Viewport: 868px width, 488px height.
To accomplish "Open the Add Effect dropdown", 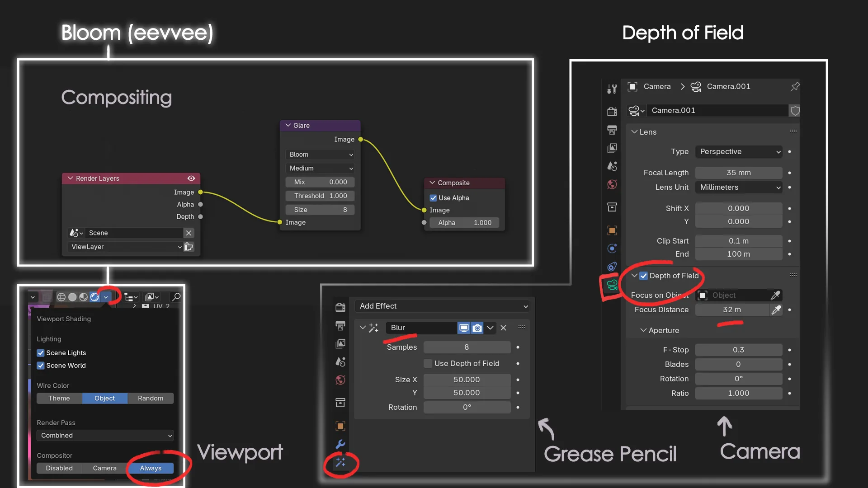I will (x=443, y=306).
